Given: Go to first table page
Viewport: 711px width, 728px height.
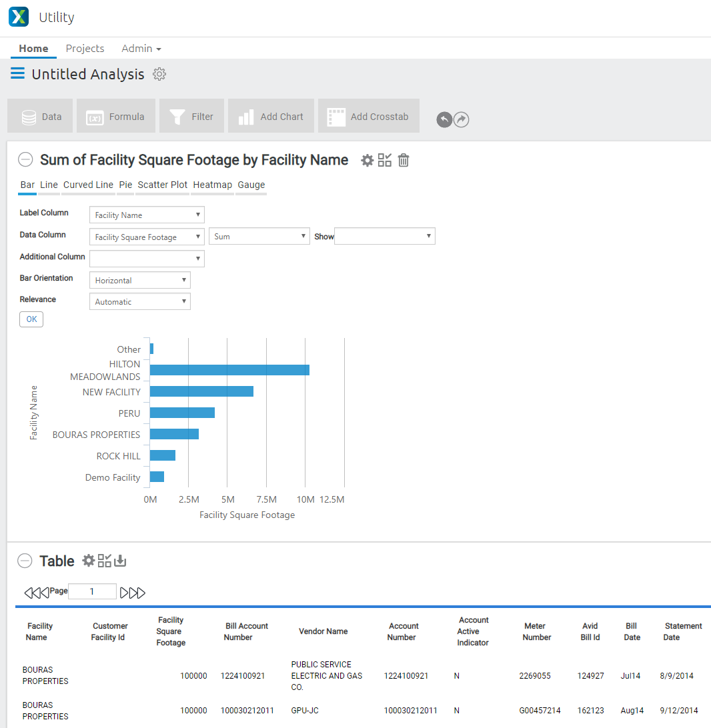Looking at the screenshot, I should point(31,593).
